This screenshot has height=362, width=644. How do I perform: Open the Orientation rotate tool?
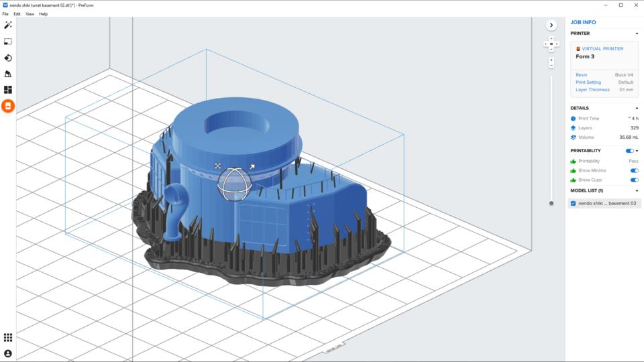point(8,58)
